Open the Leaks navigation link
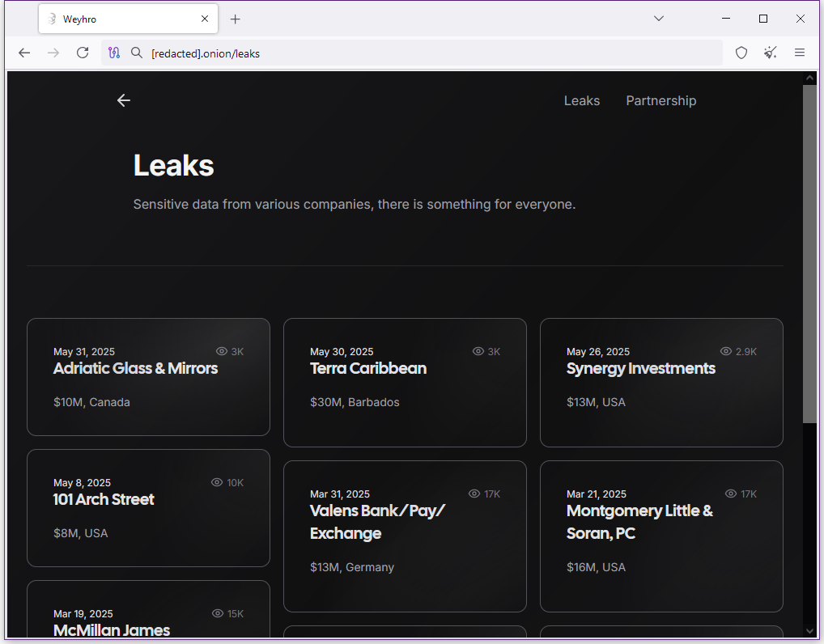 (x=582, y=101)
